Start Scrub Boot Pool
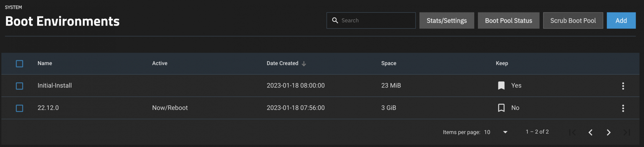 tap(573, 21)
